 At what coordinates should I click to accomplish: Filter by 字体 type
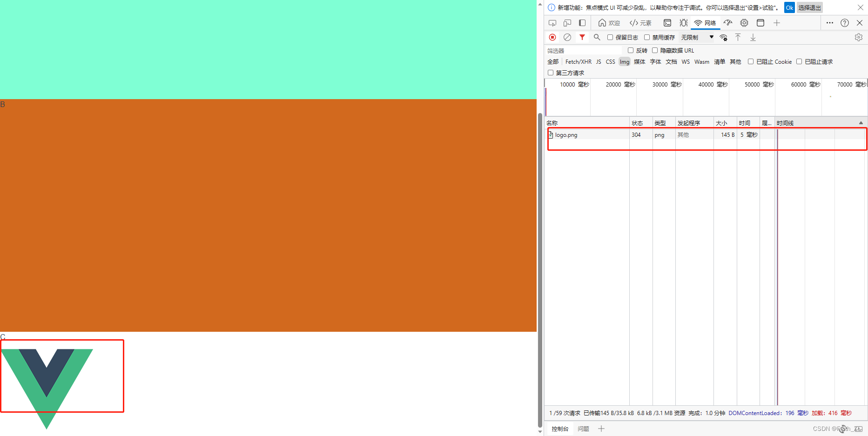(655, 61)
